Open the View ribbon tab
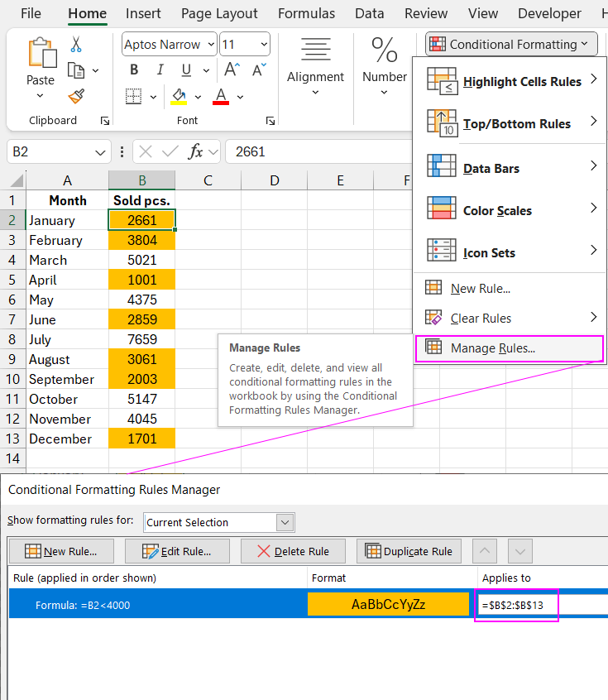Image resolution: width=608 pixels, height=700 pixels. click(x=482, y=13)
